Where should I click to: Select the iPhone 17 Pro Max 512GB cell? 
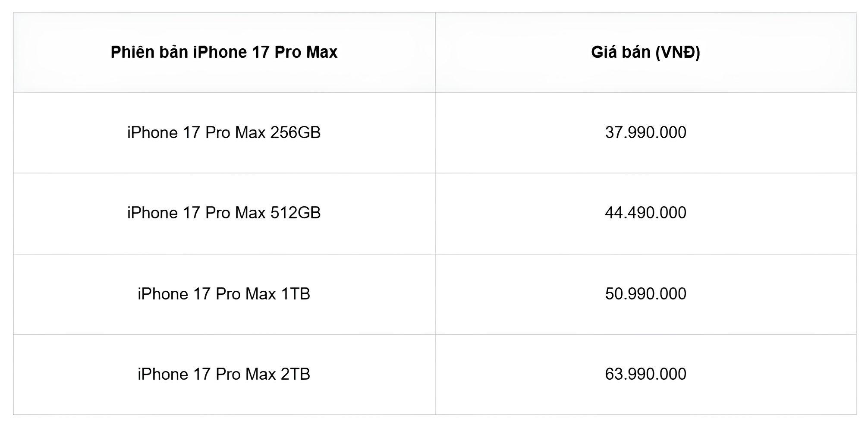224,213
